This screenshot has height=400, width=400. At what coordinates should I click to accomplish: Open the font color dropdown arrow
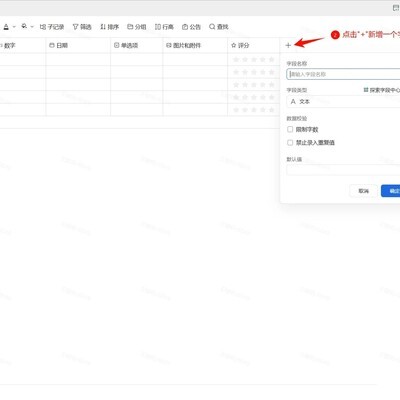pyautogui.click(x=14, y=27)
